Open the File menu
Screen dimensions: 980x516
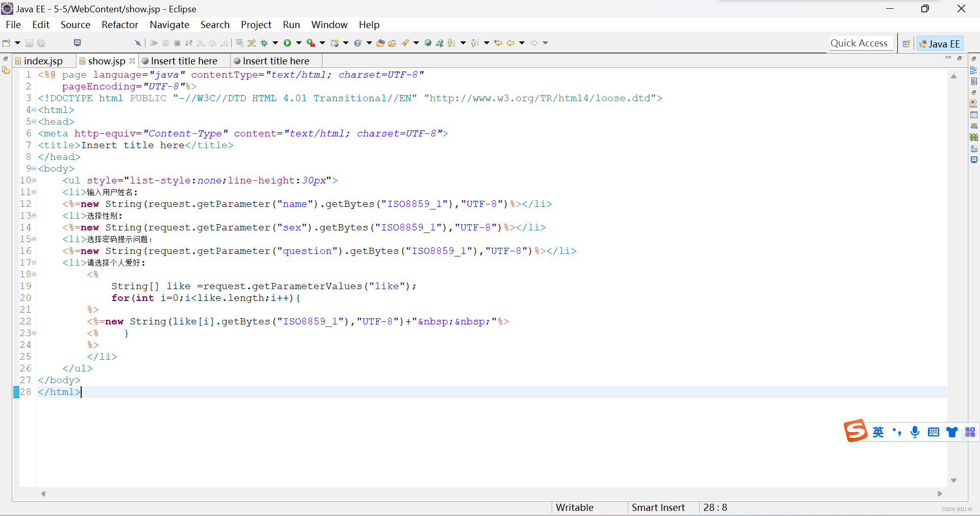[x=13, y=25]
